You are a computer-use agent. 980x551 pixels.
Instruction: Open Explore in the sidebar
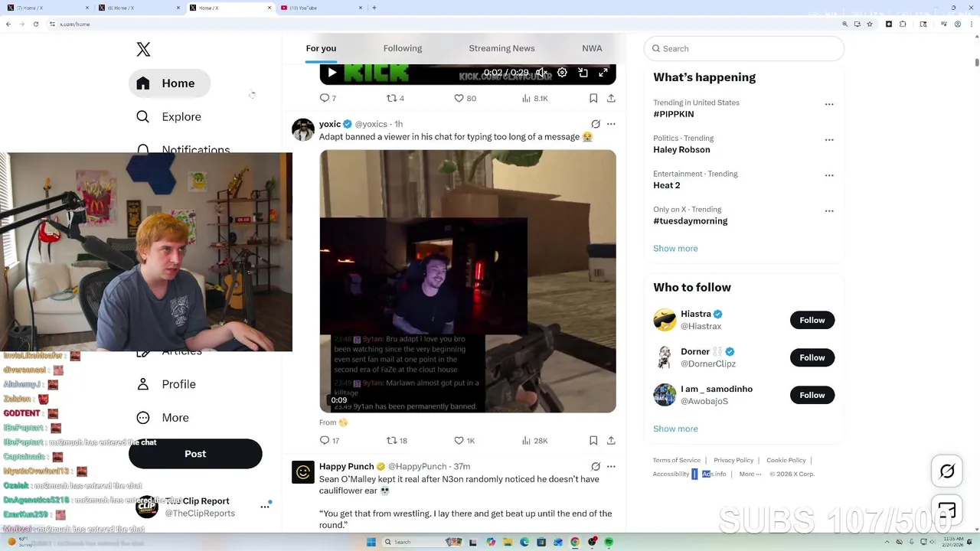169,117
